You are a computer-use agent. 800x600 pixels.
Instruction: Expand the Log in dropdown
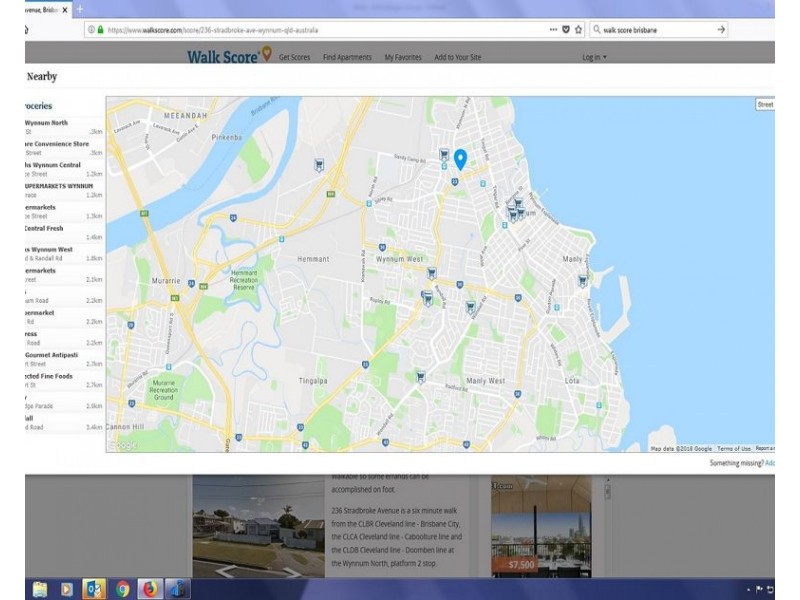tap(594, 57)
